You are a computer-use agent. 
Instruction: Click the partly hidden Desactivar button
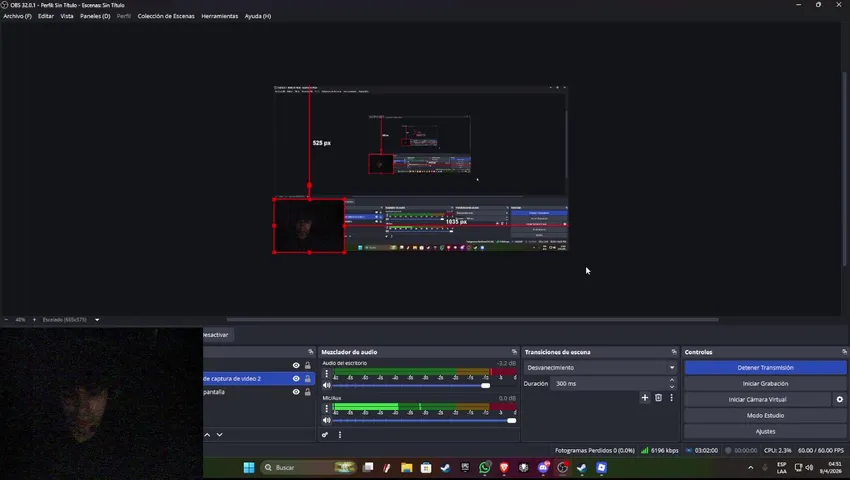tap(217, 335)
